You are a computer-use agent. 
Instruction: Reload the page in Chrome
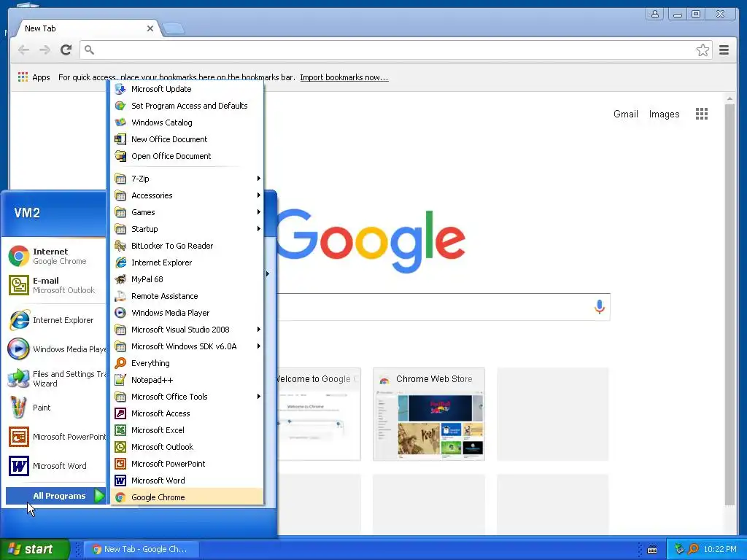[x=66, y=50]
